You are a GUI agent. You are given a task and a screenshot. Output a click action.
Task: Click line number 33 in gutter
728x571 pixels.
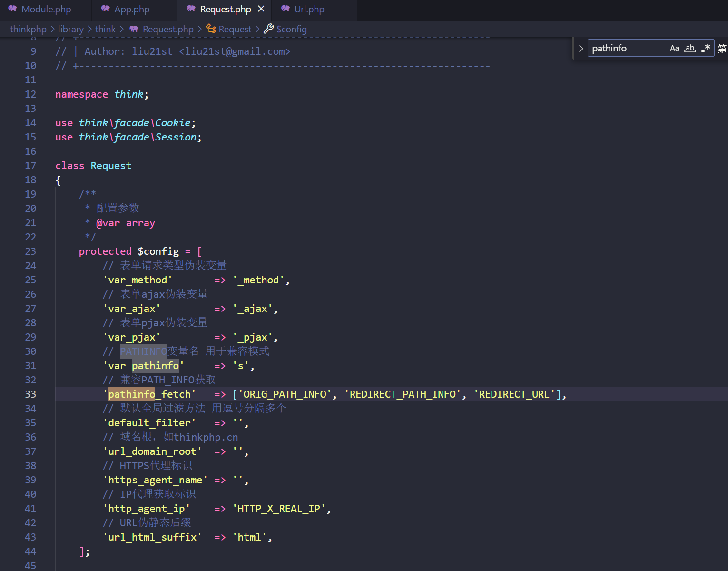point(30,394)
